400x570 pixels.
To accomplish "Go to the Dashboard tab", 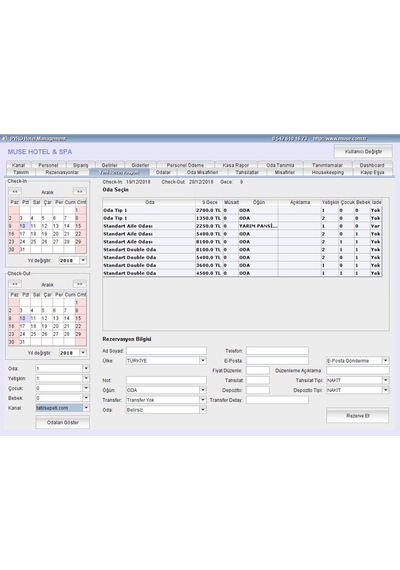I will [372, 165].
